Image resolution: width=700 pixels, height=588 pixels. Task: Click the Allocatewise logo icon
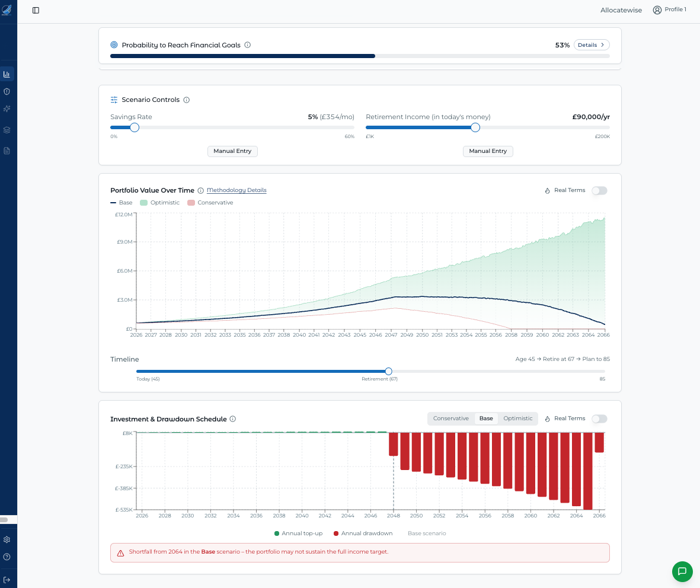pos(7,10)
